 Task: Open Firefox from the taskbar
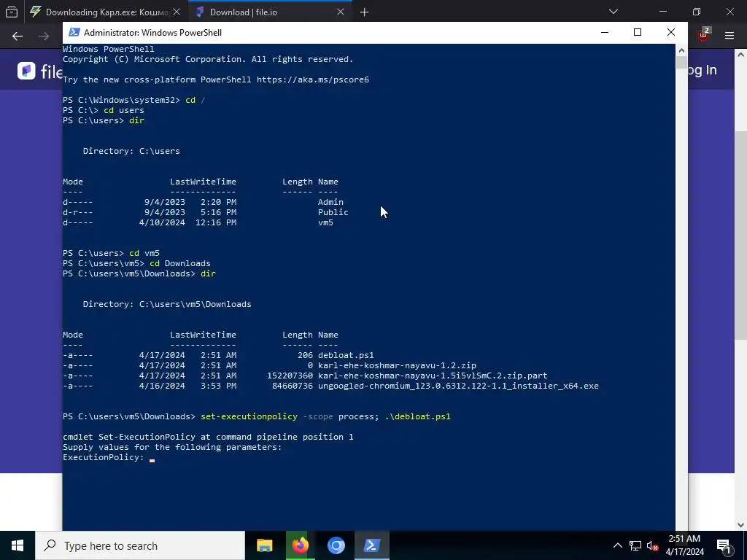point(300,545)
